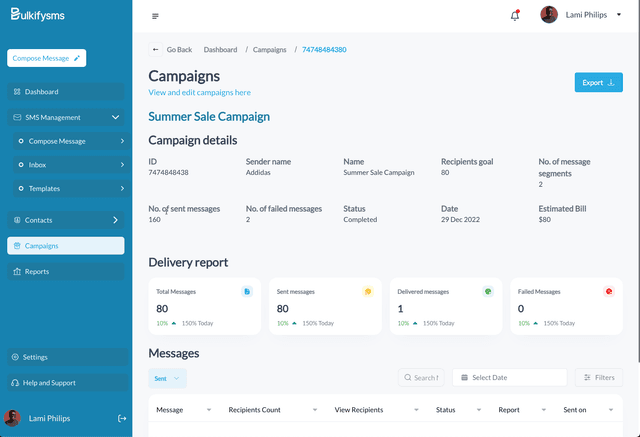This screenshot has width=640, height=437.
Task: Click the Search input field
Action: point(421,377)
